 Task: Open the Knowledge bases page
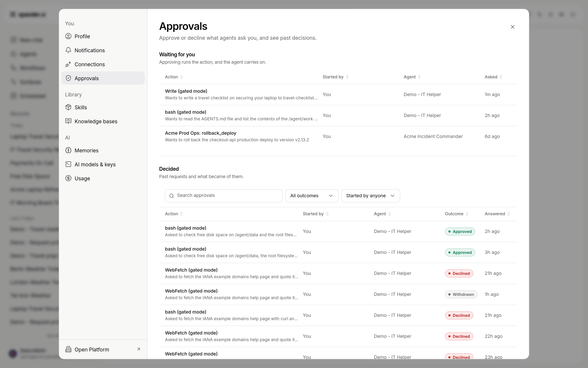click(103, 121)
